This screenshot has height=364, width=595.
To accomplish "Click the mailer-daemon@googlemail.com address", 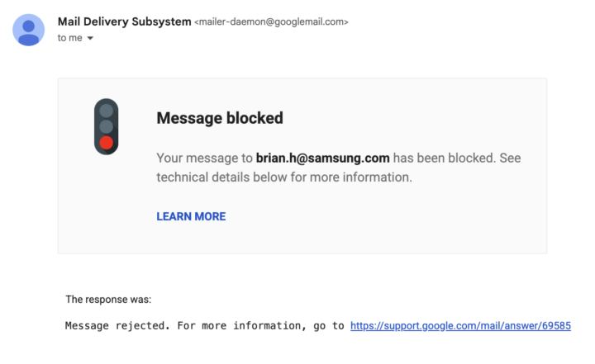I will tap(271, 21).
